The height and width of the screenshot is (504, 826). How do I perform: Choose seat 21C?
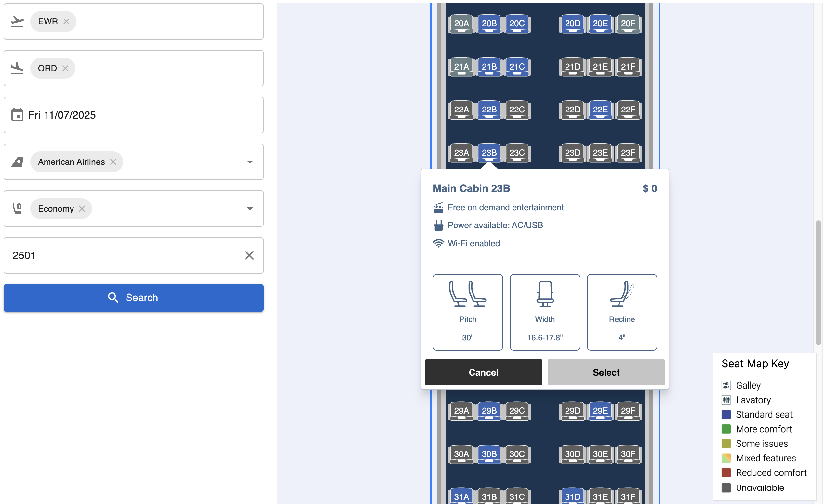click(517, 67)
